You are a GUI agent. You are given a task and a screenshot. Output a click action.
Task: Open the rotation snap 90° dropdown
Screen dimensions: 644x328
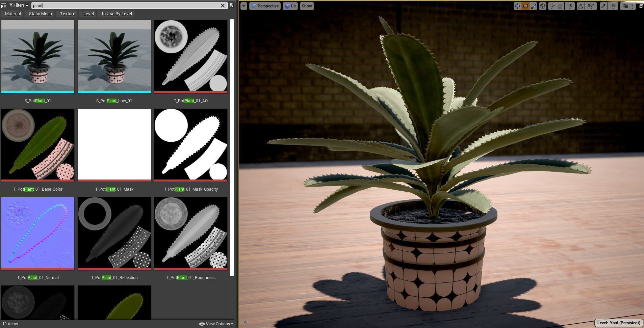(591, 6)
